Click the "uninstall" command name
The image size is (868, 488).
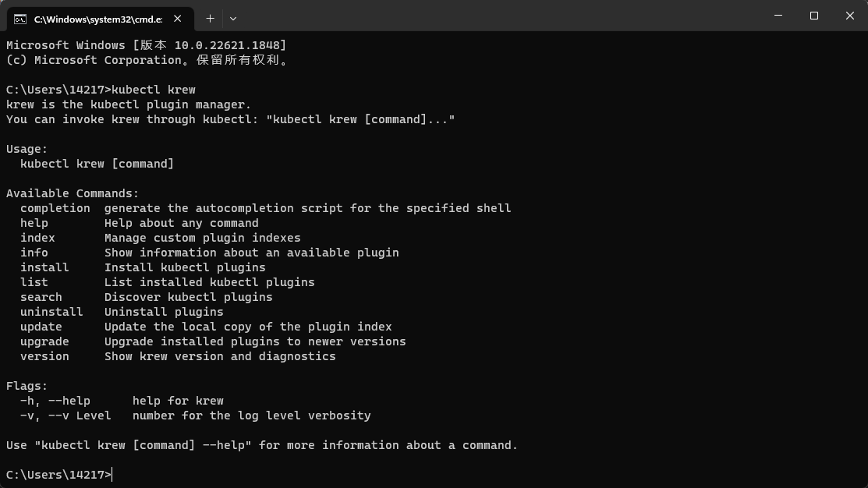51,312
